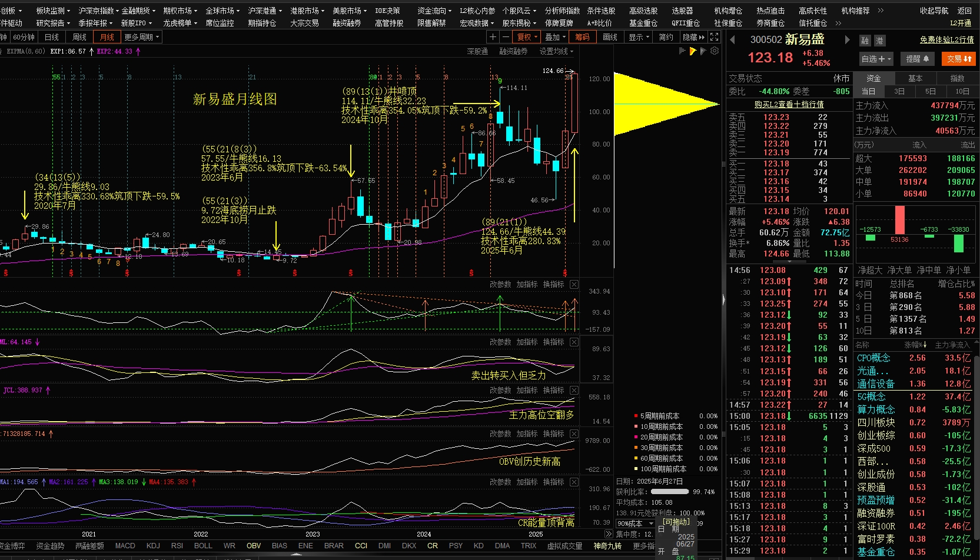Viewport: 980px width, 560px height.
Task: Expand 龙虎榜单 menu
Action: pos(180,23)
